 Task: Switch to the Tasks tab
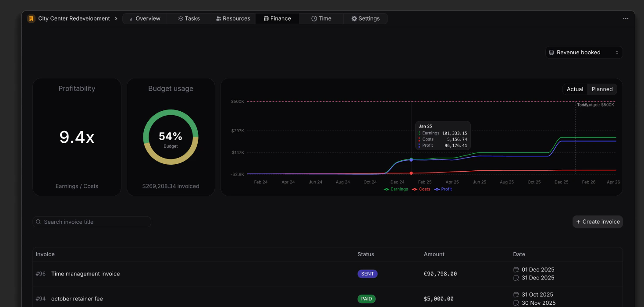[189, 18]
